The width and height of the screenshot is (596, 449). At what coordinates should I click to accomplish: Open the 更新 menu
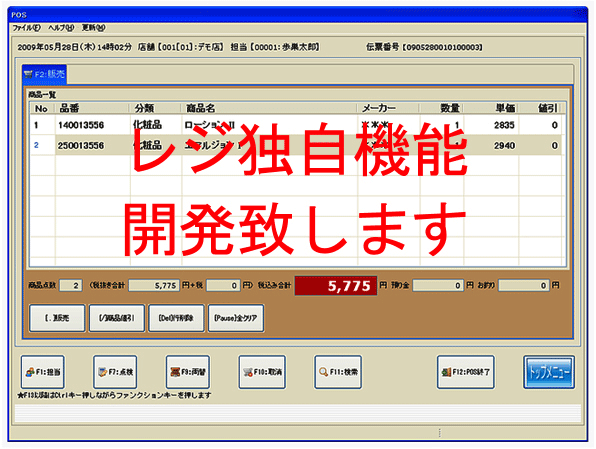tap(94, 28)
